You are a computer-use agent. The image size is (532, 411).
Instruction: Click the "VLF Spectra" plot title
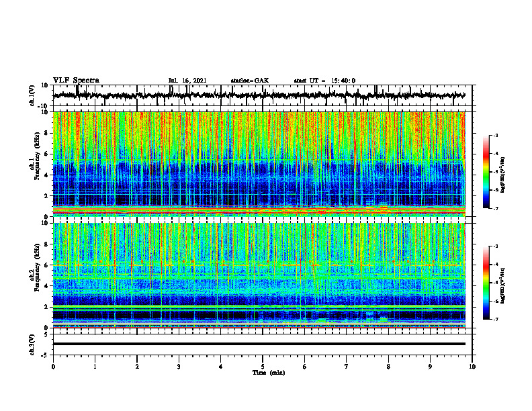(76, 81)
